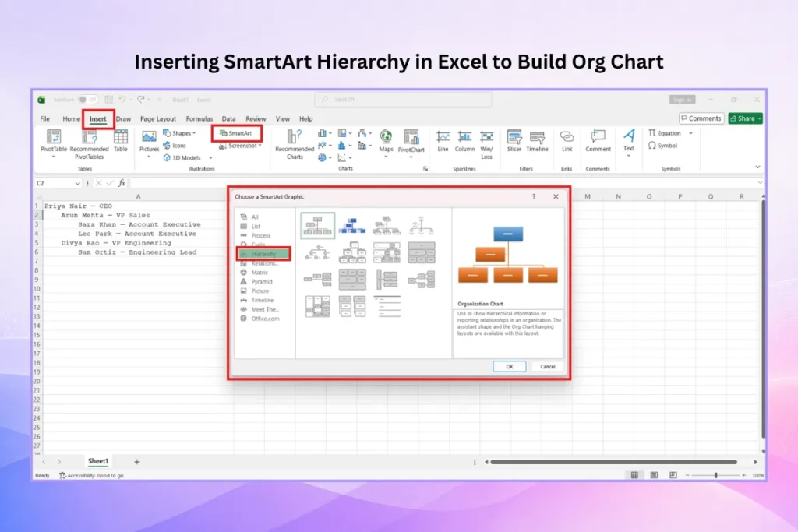Open the Formulas tab
Image resolution: width=798 pixels, height=532 pixels.
coord(199,119)
